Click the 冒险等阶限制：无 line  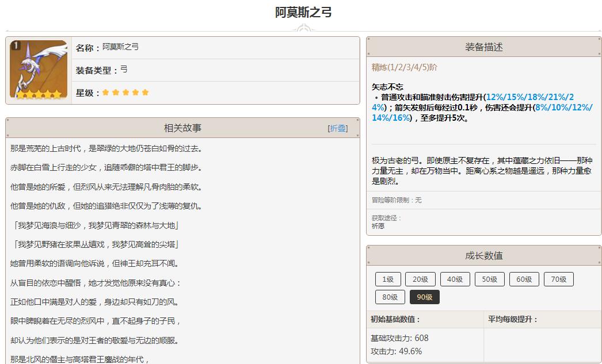click(397, 200)
